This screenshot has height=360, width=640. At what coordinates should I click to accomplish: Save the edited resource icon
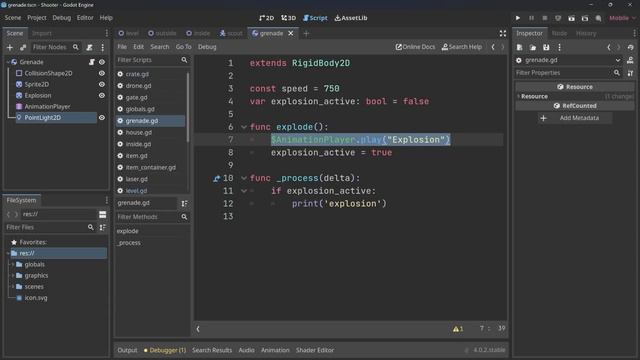pyautogui.click(x=546, y=47)
